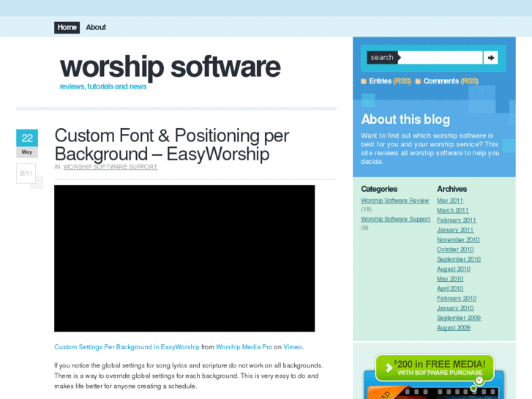Viewport: 532px width, 399px height.
Task: Click the 22 May date badge
Action: (x=27, y=143)
